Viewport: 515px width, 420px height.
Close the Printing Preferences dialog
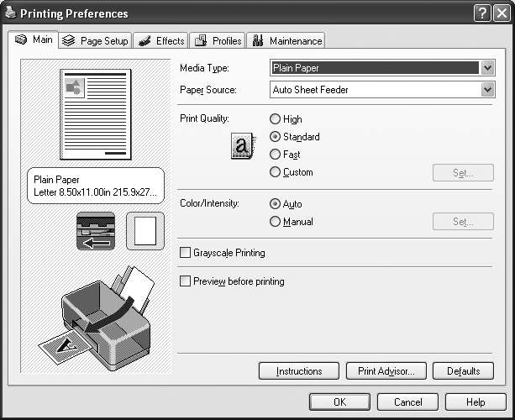tap(502, 13)
